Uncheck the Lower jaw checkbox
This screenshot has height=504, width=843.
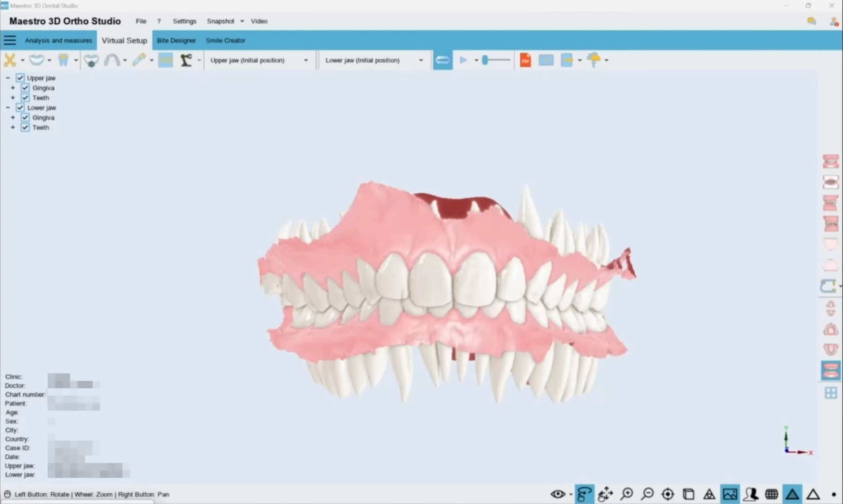click(20, 108)
